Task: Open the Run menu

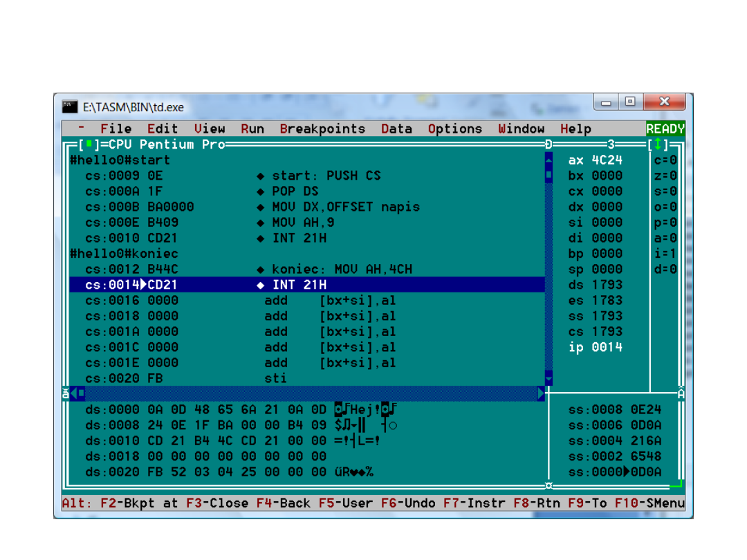Action: [x=252, y=129]
